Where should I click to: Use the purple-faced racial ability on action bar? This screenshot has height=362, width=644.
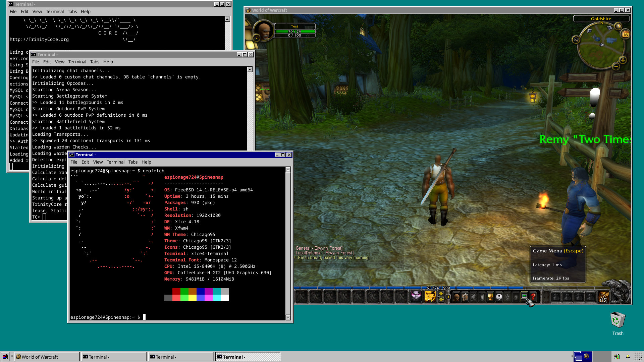pos(416,297)
